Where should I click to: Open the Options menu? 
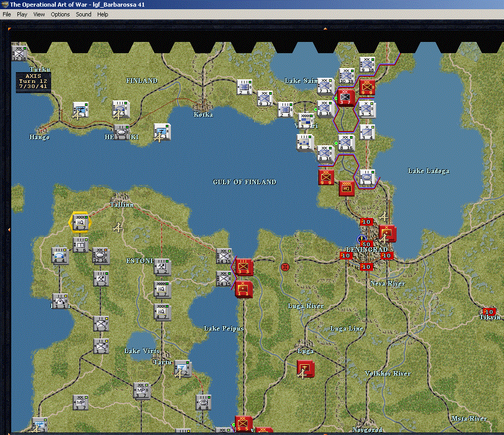point(60,14)
